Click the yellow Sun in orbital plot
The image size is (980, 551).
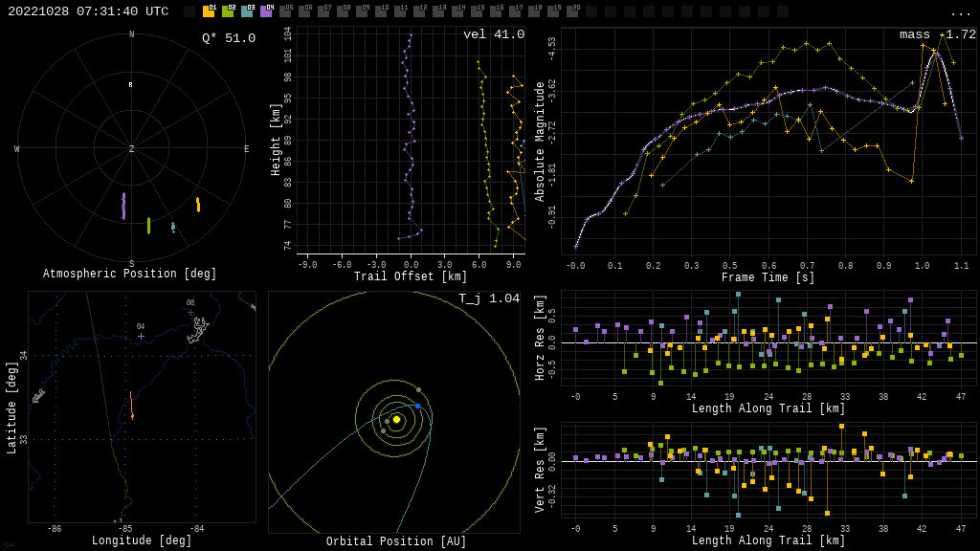pyautogui.click(x=396, y=419)
